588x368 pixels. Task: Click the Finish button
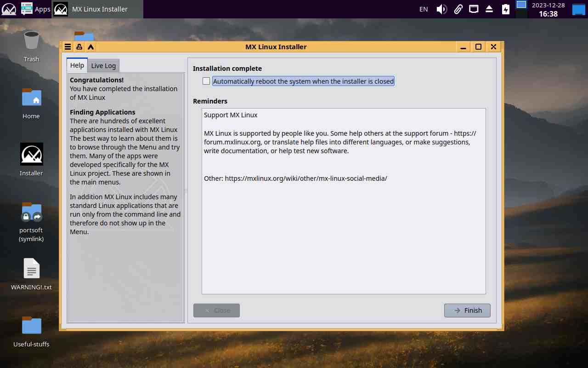coord(467,310)
